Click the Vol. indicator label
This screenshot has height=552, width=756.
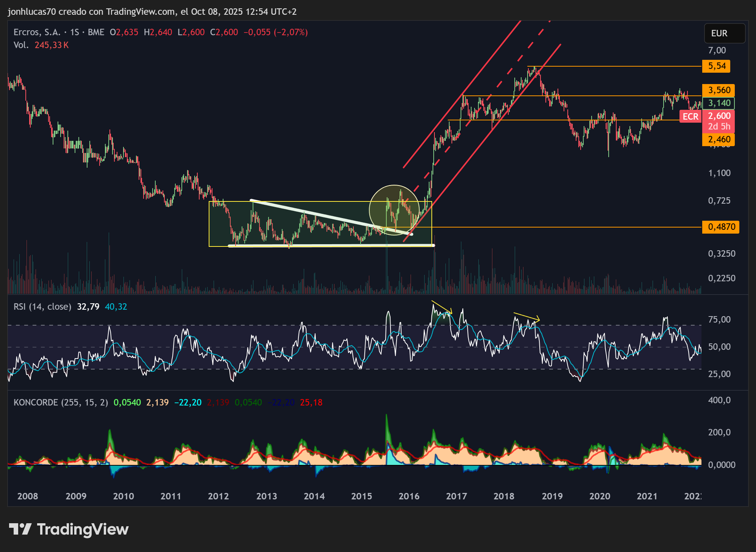click(21, 45)
